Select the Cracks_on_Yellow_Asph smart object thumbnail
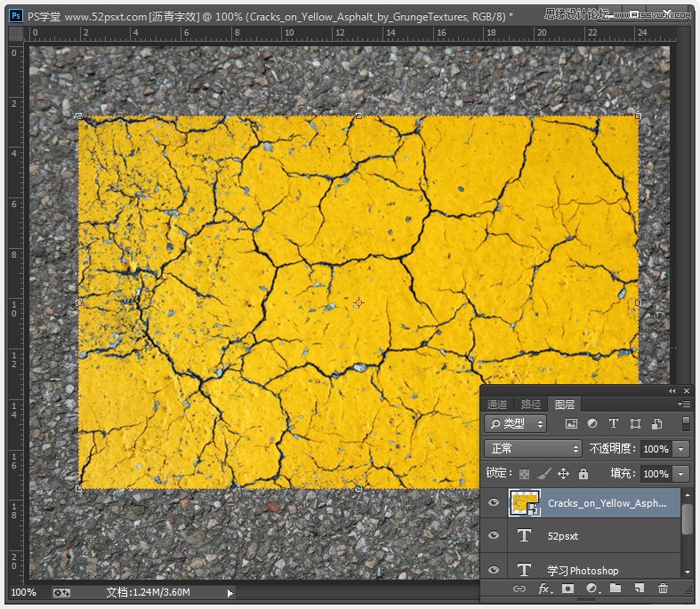700x609 pixels. 525,502
